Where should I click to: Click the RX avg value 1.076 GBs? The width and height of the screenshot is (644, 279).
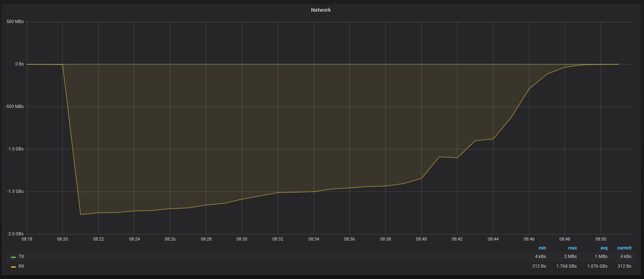[x=597, y=266]
